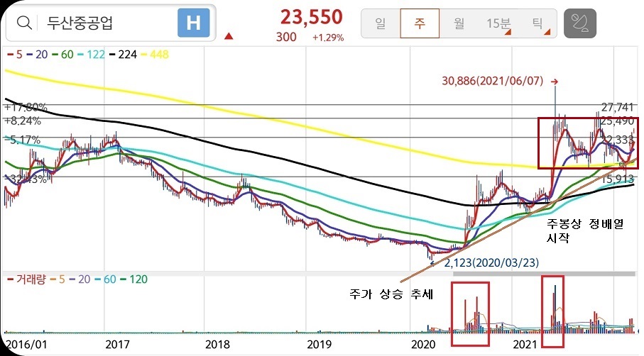Image resolution: width=644 pixels, height=356 pixels.
Task: Click the 거래량 volume legend label
Action: 27,279
